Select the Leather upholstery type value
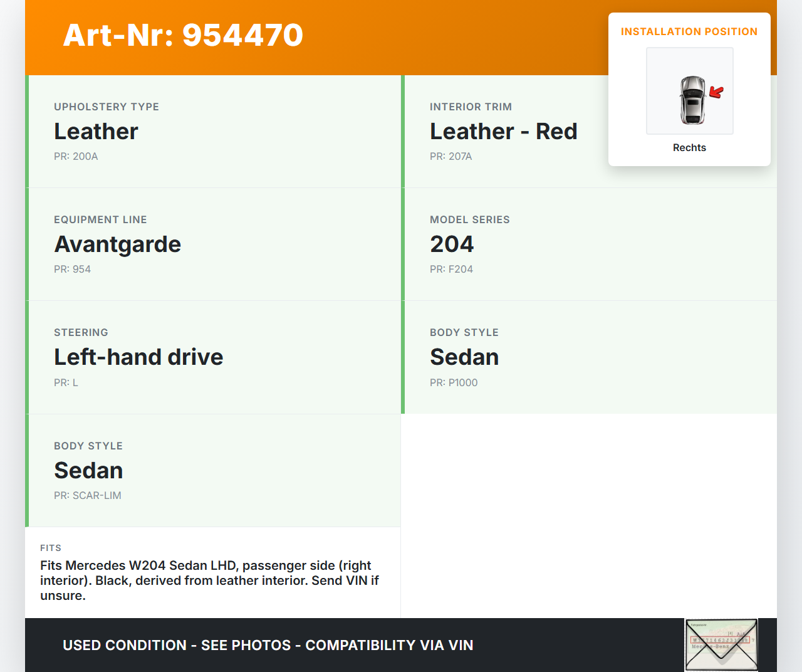 [x=96, y=131]
